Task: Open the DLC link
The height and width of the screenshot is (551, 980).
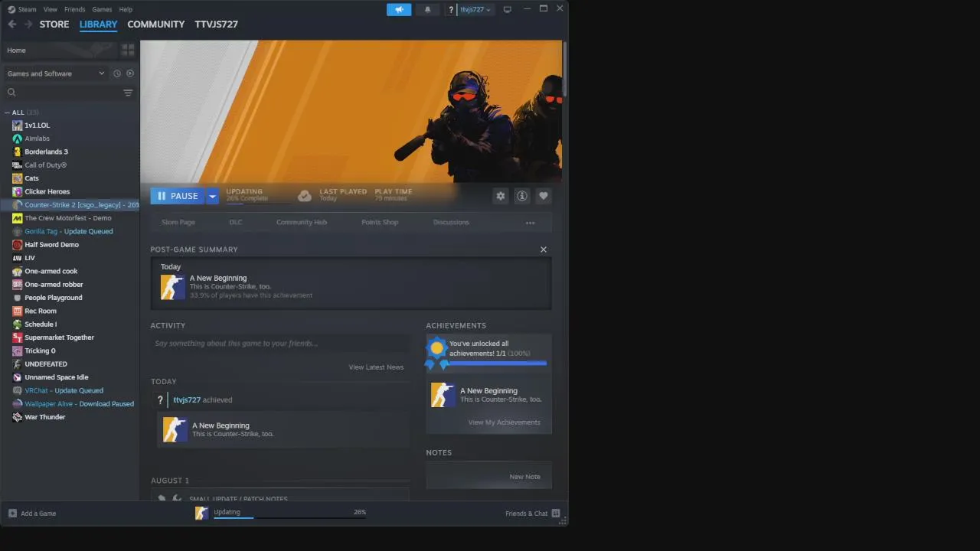Action: 236,223
